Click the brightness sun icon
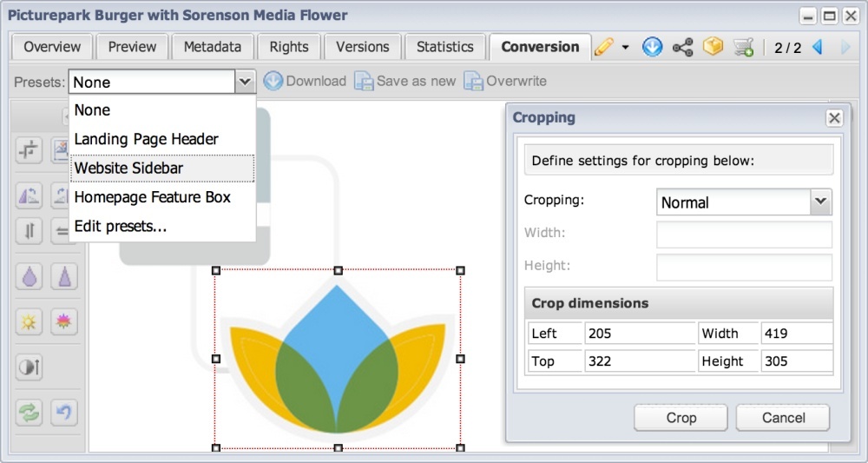The height and width of the screenshot is (463, 868). click(30, 321)
